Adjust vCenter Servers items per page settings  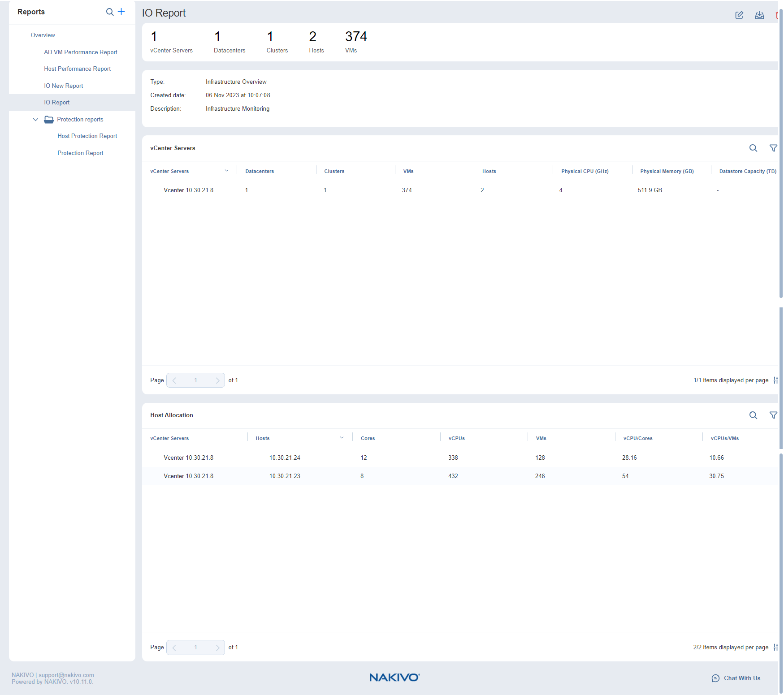pyautogui.click(x=775, y=380)
